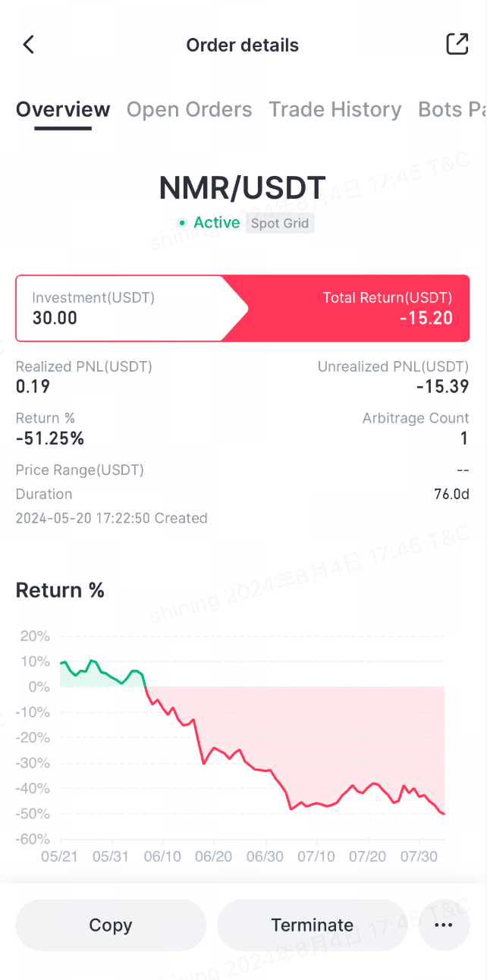Screen dimensions: 487x980
Task: Select the Overview tab
Action: pyautogui.click(x=63, y=110)
